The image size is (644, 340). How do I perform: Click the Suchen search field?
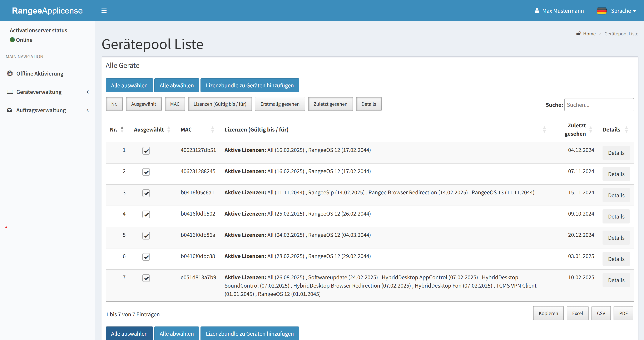[x=599, y=105]
